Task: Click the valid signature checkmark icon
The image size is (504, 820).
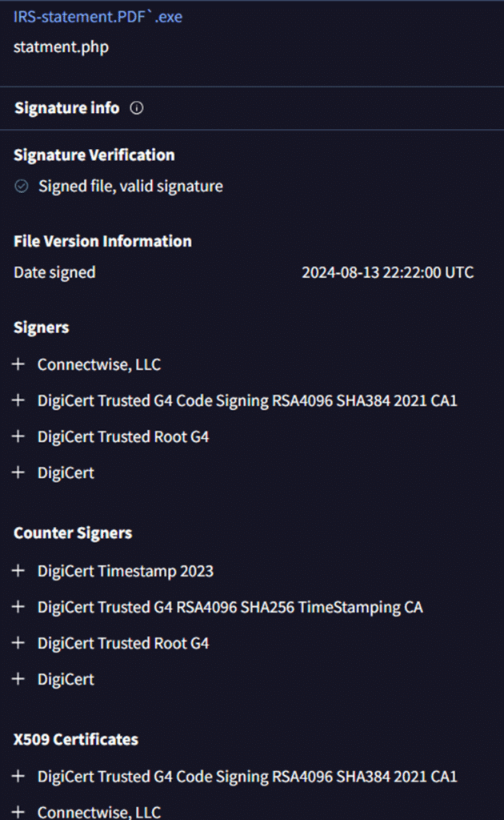Action: click(x=22, y=186)
